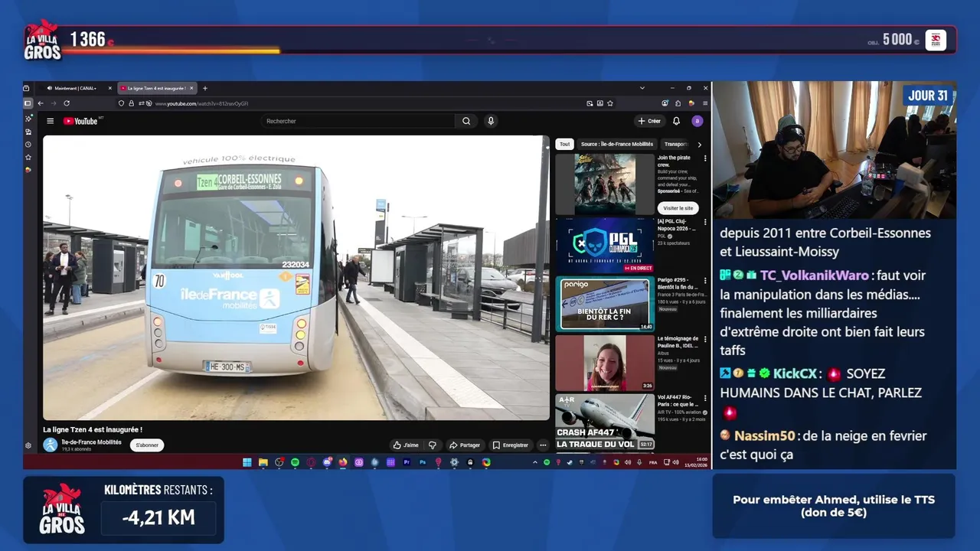Start voice search with the microphone icon
Image resolution: width=980 pixels, height=551 pixels.
[491, 121]
